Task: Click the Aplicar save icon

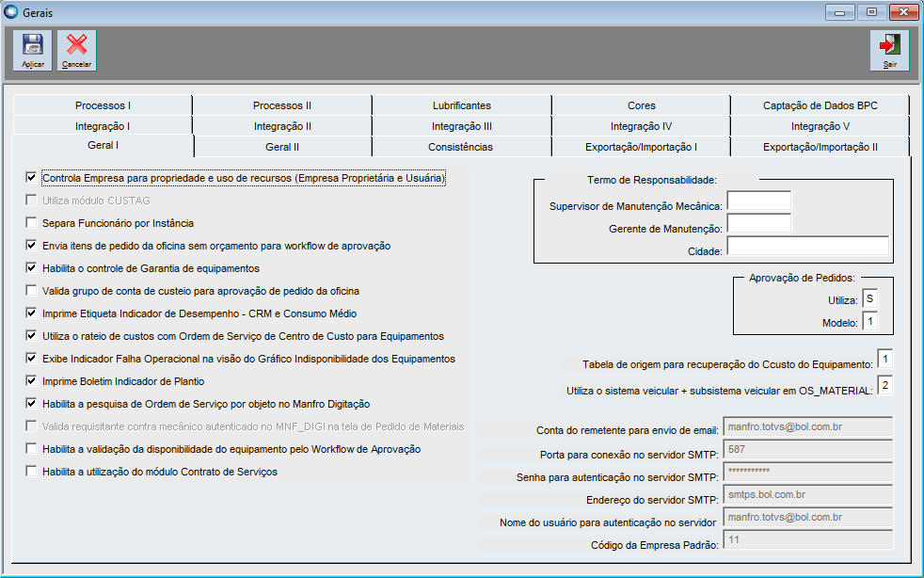Action: click(x=32, y=51)
